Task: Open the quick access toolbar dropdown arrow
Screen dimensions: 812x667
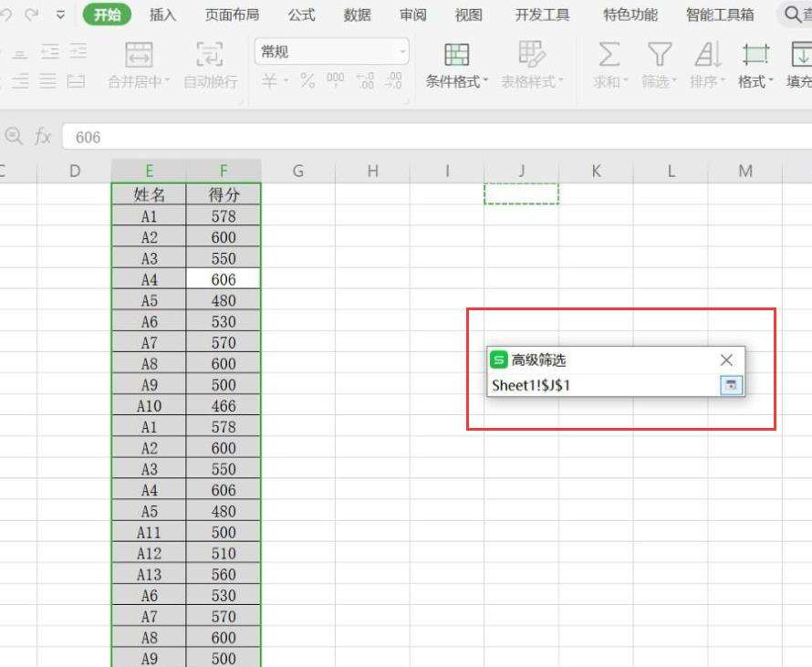Action: (60, 15)
